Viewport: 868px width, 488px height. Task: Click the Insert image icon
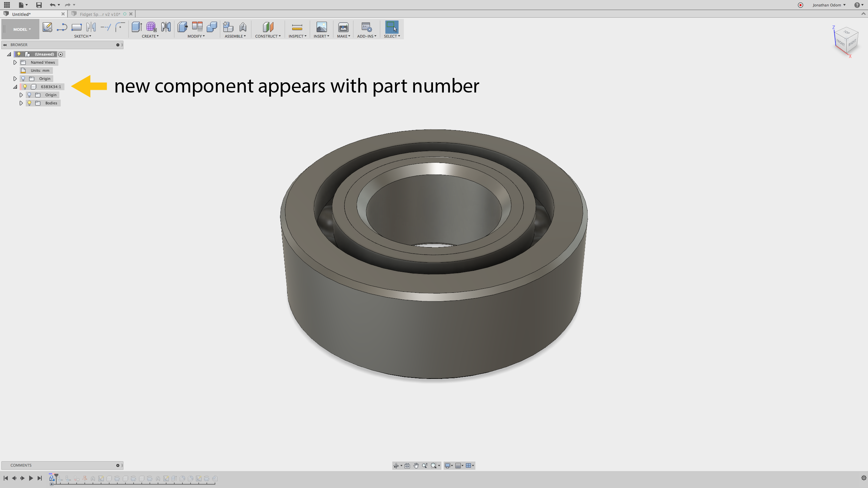(x=321, y=27)
